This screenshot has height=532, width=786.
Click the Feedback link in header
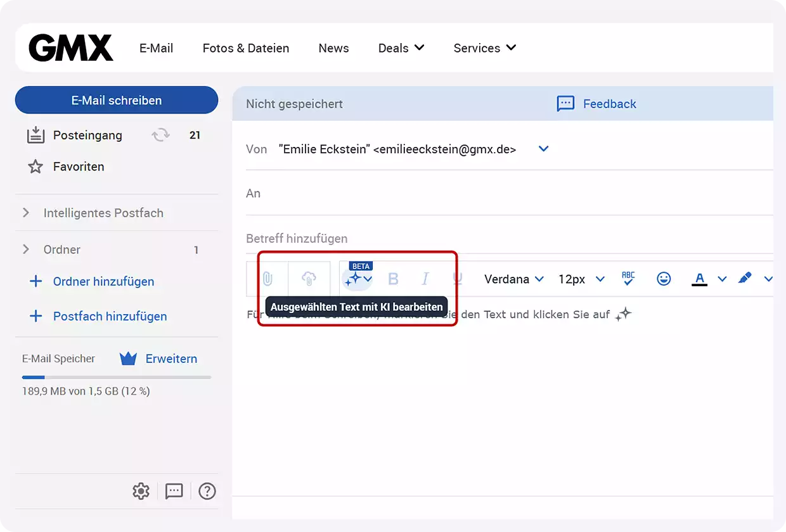(x=610, y=104)
